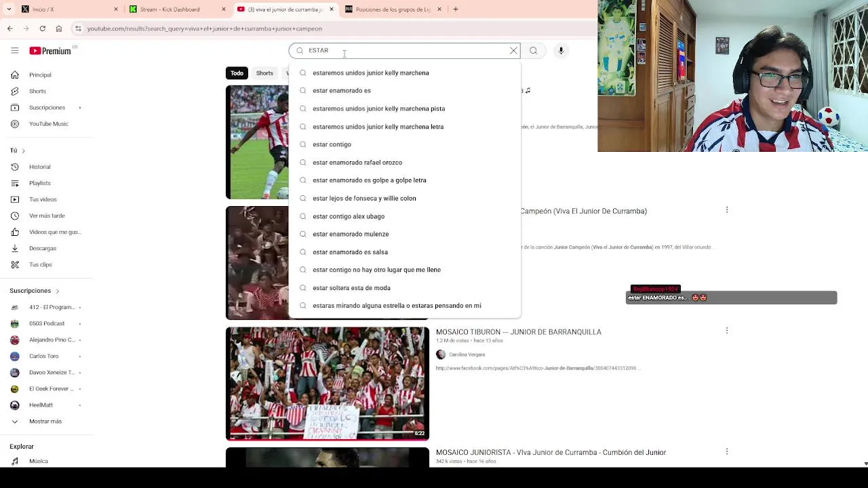Open site info icon in address bar
The width and height of the screenshot is (868, 488).
pyautogui.click(x=78, y=28)
